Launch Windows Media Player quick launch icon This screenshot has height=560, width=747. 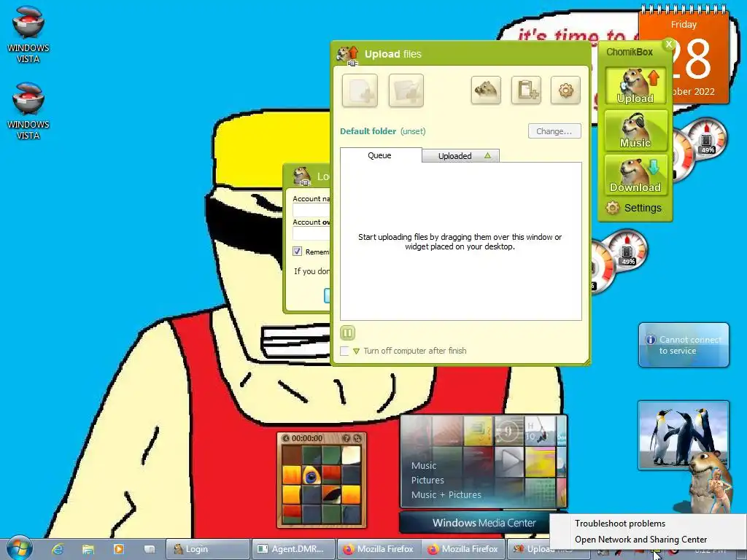[119, 549]
